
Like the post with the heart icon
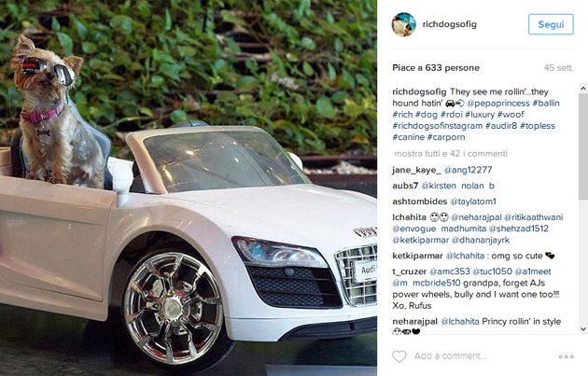pos(399,356)
